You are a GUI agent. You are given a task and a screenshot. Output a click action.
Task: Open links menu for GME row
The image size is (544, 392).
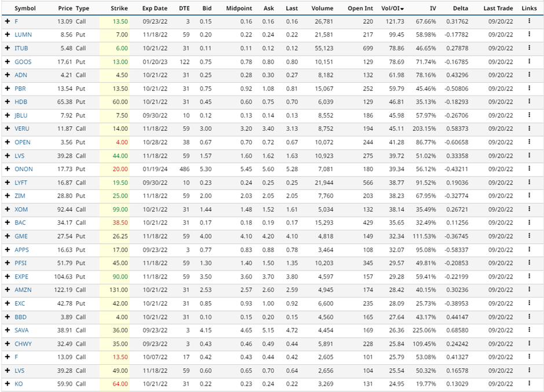pyautogui.click(x=529, y=236)
